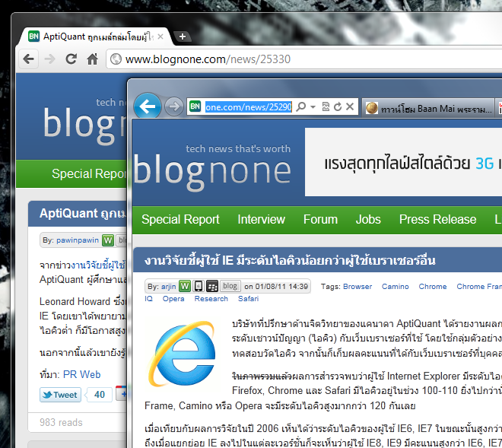Refresh page in IE address bar
Screen dimensions: 502x448
pyautogui.click(x=338, y=106)
